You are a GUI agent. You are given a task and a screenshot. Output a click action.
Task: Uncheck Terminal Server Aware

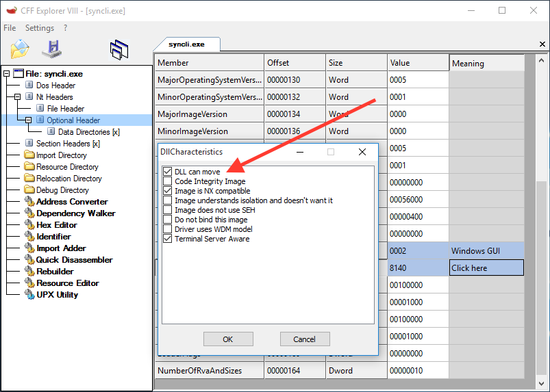point(168,239)
